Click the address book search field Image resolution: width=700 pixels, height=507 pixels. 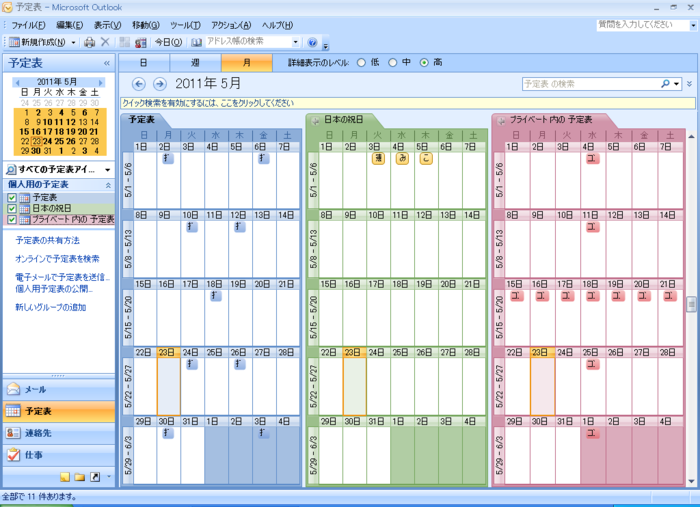pos(248,42)
